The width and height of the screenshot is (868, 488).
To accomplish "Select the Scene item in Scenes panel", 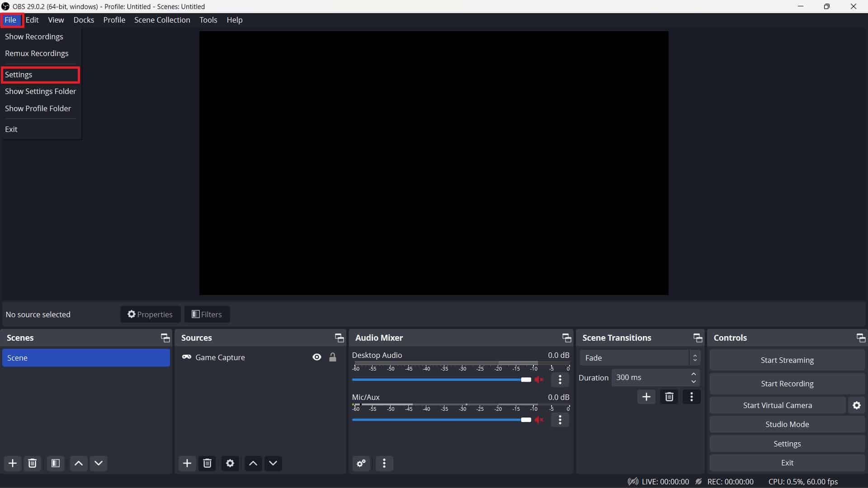I will pyautogui.click(x=86, y=357).
